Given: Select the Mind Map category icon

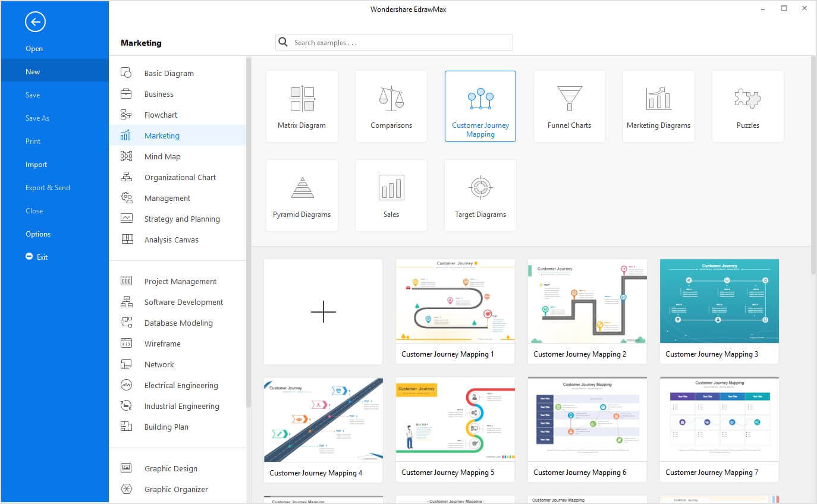Looking at the screenshot, I should (126, 156).
